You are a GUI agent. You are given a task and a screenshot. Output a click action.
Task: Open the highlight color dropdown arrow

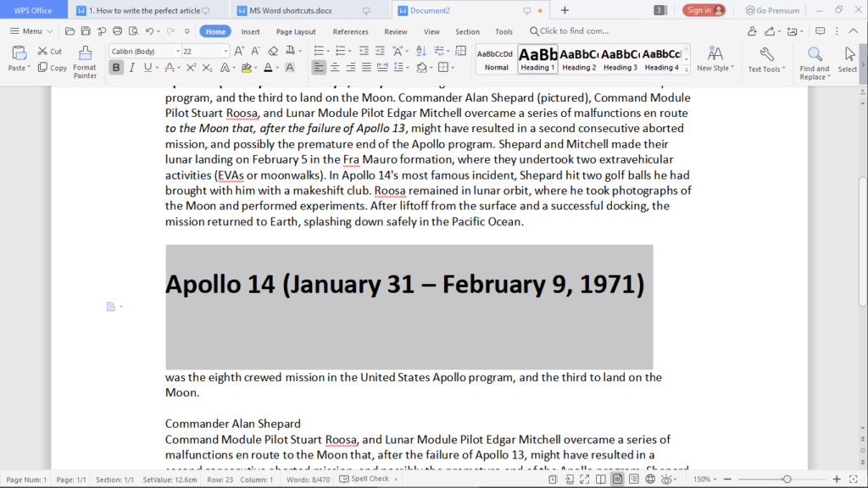(x=256, y=68)
